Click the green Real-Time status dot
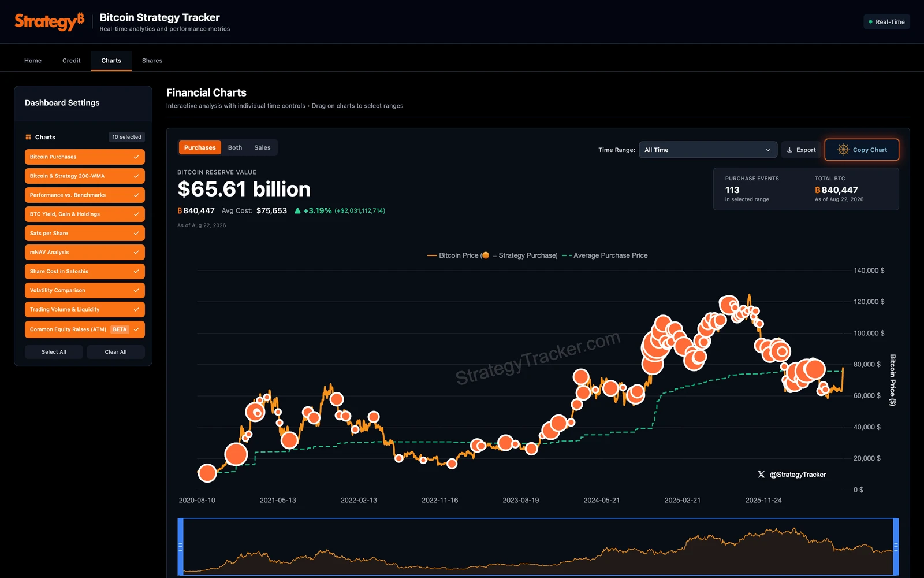The width and height of the screenshot is (924, 578). click(870, 22)
